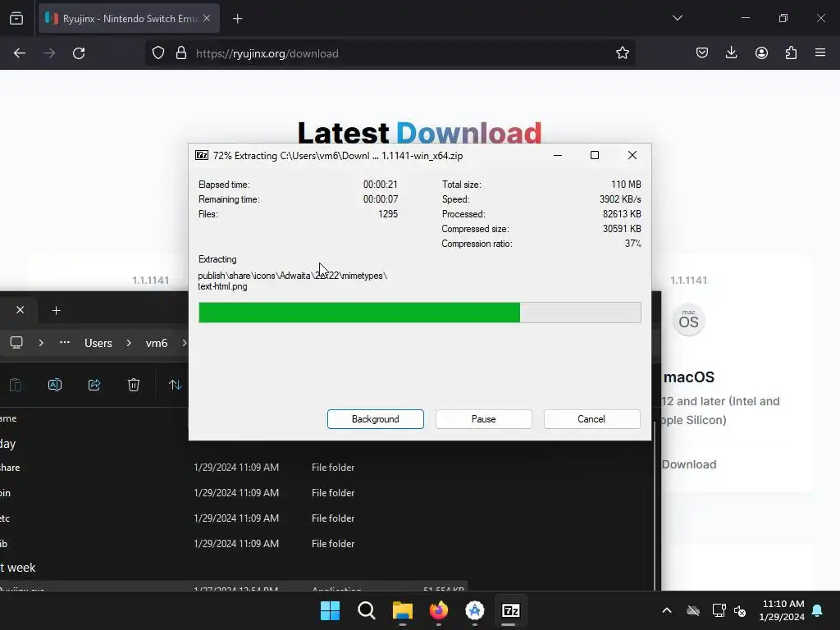Expand the chevron after the This PC icon
The image size is (840, 630).
pos(41,343)
